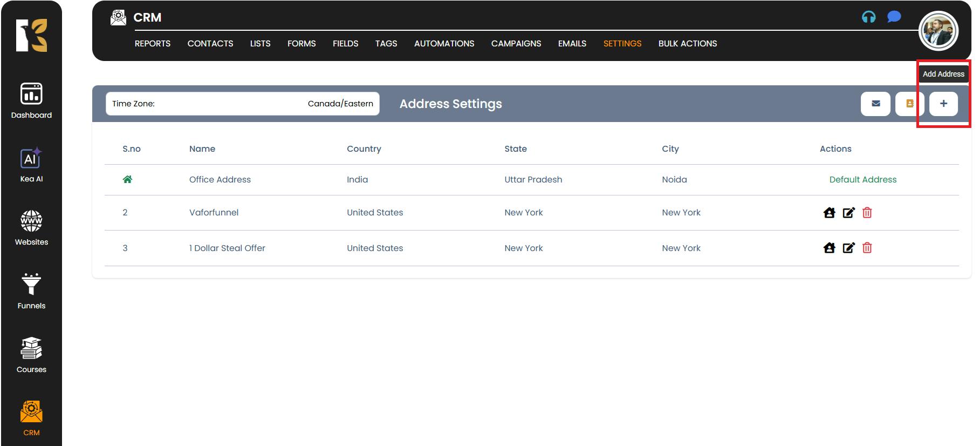The height and width of the screenshot is (446, 980).
Task: Make Vaforfunnel the default address
Action: click(829, 213)
